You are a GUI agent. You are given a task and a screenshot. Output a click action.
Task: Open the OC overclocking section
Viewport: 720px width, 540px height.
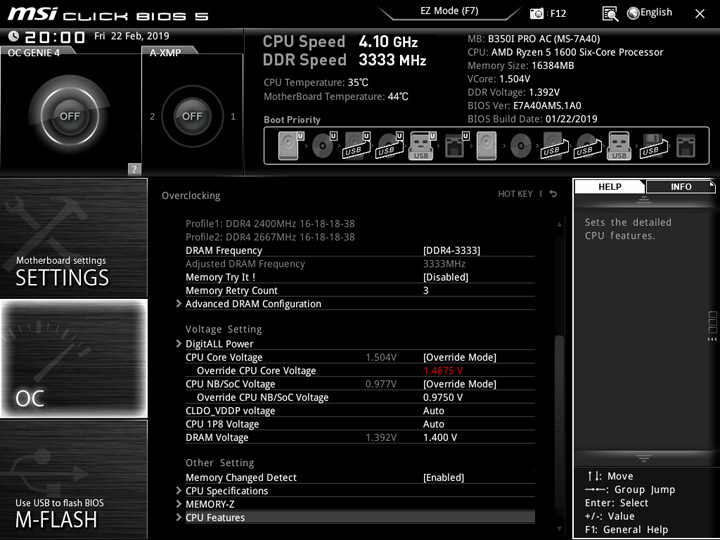(73, 359)
